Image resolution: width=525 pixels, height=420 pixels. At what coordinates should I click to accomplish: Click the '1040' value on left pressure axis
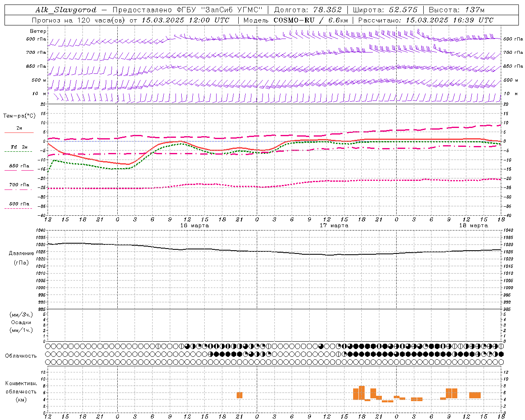click(x=40, y=231)
